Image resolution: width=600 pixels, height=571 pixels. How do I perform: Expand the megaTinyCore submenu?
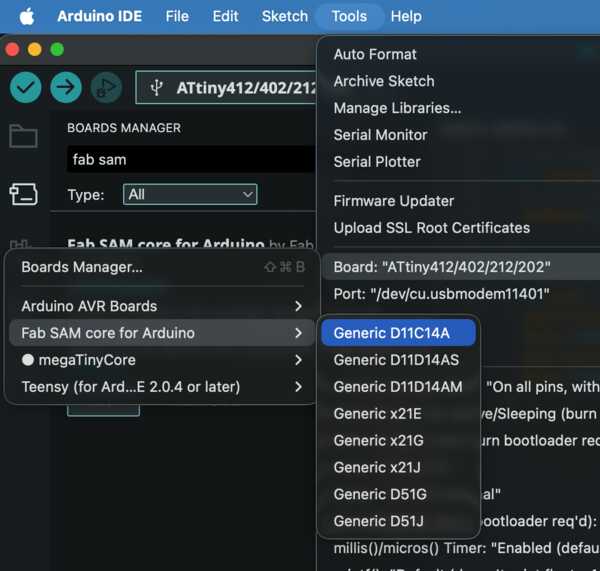(x=162, y=360)
